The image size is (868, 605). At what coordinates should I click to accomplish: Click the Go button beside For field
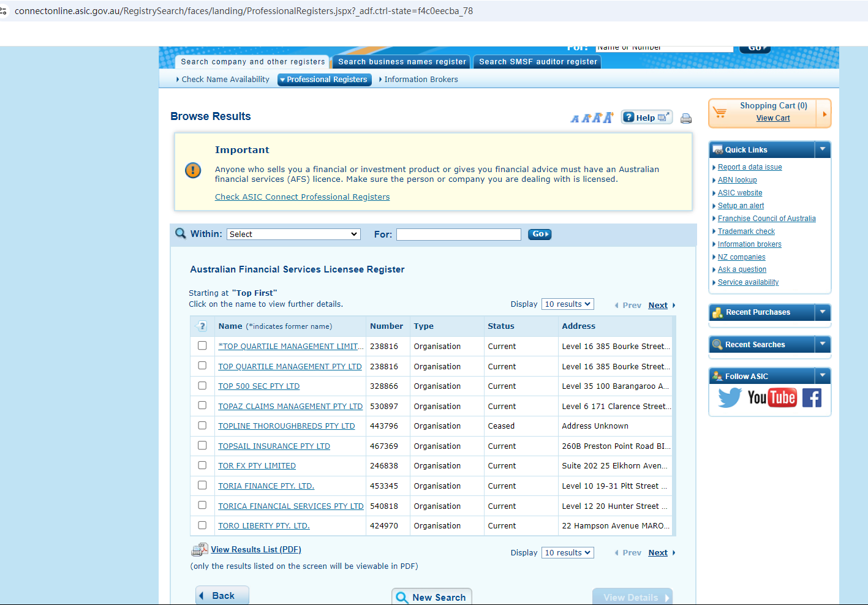[540, 235]
